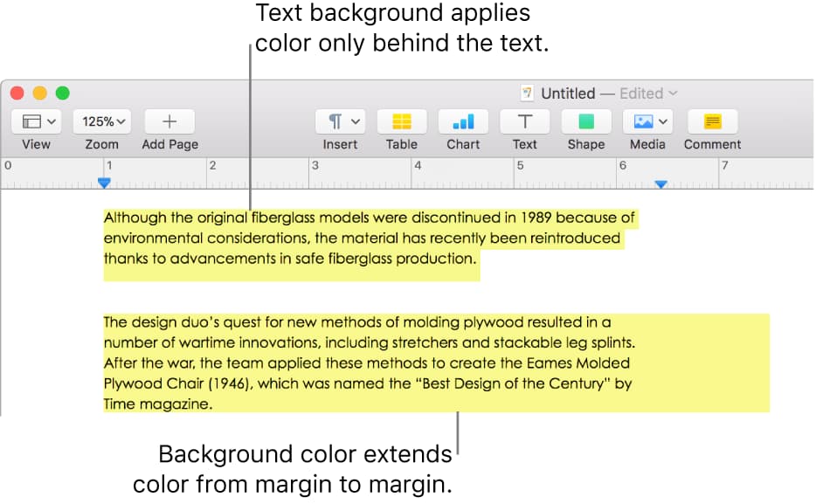The image size is (816, 504).
Task: Open the Zoom level dropdown at 125%
Action: point(101,121)
